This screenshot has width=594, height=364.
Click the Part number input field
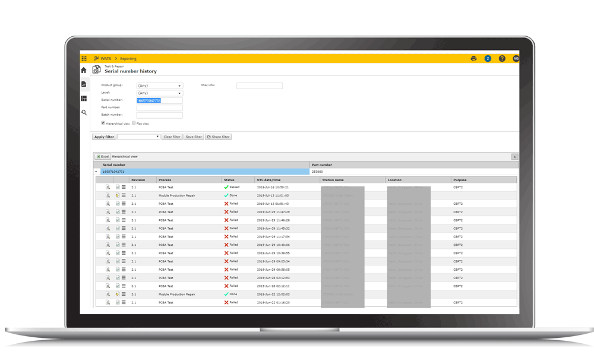click(159, 107)
